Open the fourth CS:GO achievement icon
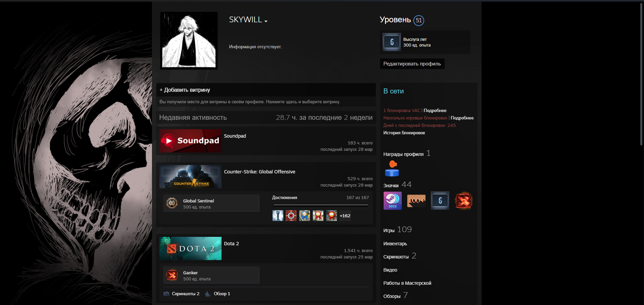 (x=318, y=216)
